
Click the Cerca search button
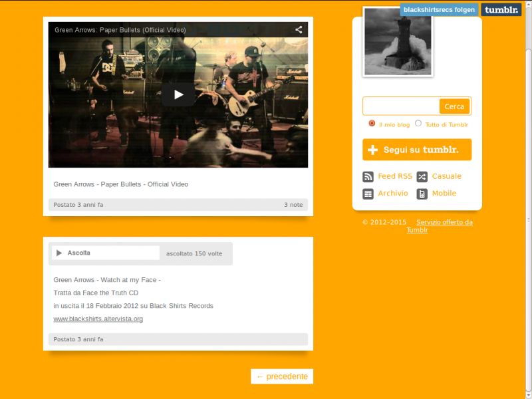pos(454,106)
